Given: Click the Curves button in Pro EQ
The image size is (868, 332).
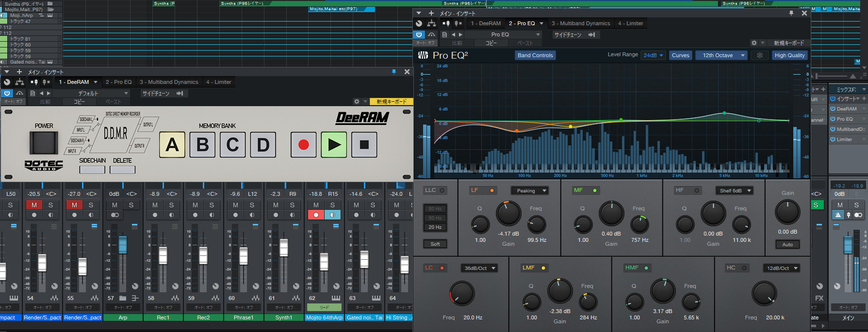Looking at the screenshot, I should click(680, 55).
